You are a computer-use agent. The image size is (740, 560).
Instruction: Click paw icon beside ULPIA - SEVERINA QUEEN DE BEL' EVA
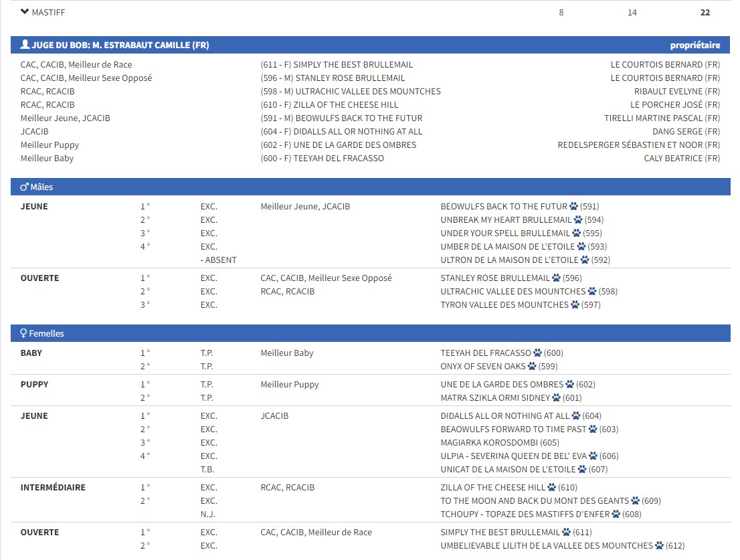pos(593,456)
